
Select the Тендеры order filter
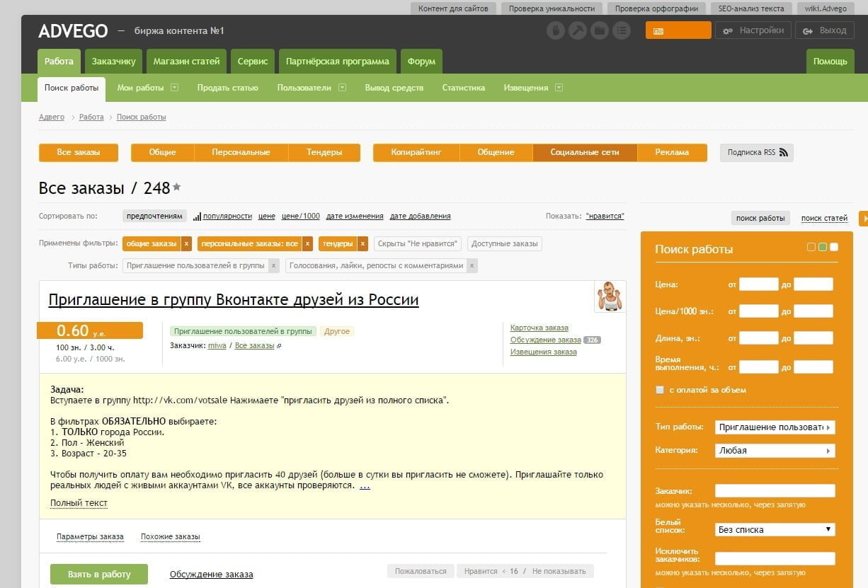pos(324,152)
